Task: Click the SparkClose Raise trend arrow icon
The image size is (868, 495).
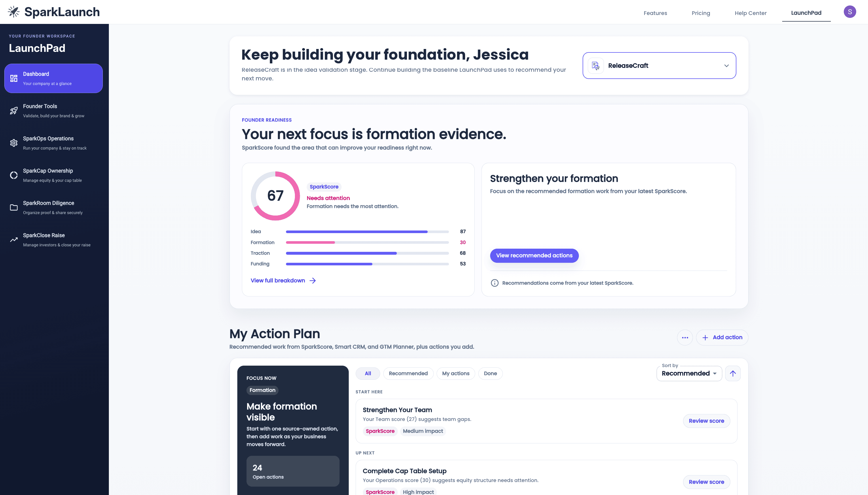Action: (14, 240)
